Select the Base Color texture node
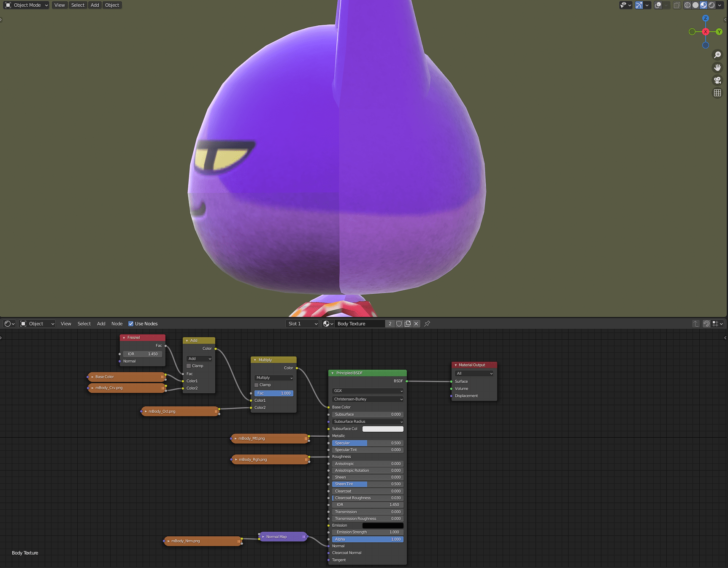728x568 pixels. point(127,377)
